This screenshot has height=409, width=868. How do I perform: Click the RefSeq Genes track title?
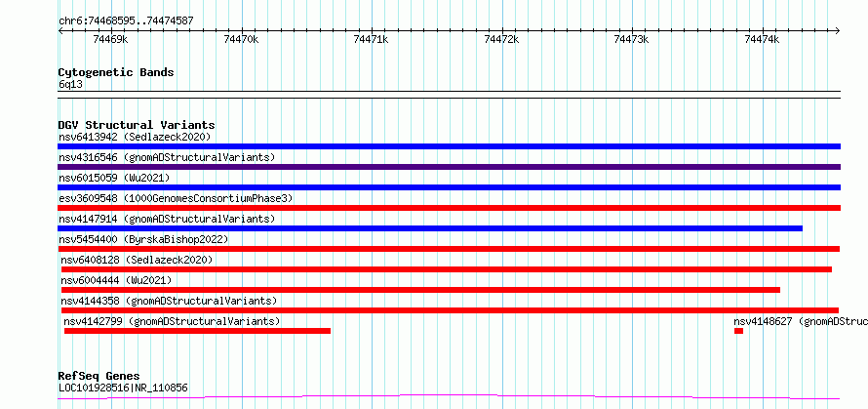click(99, 377)
